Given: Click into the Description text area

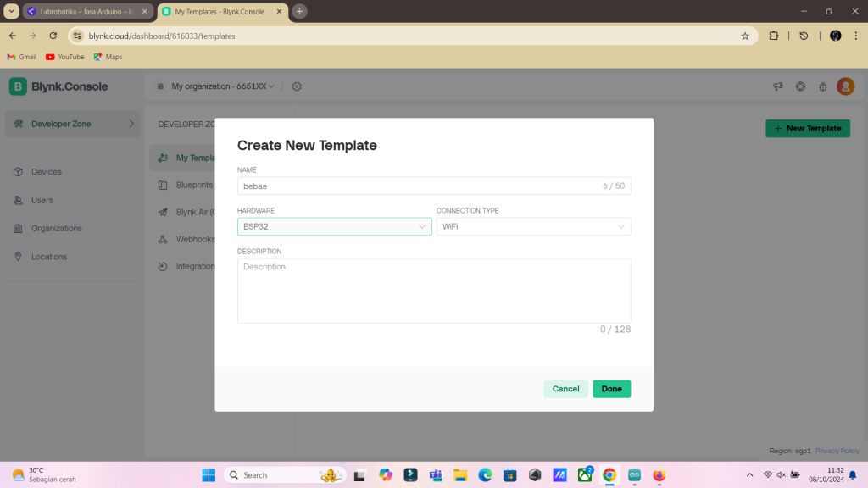Looking at the screenshot, I should click(x=433, y=291).
